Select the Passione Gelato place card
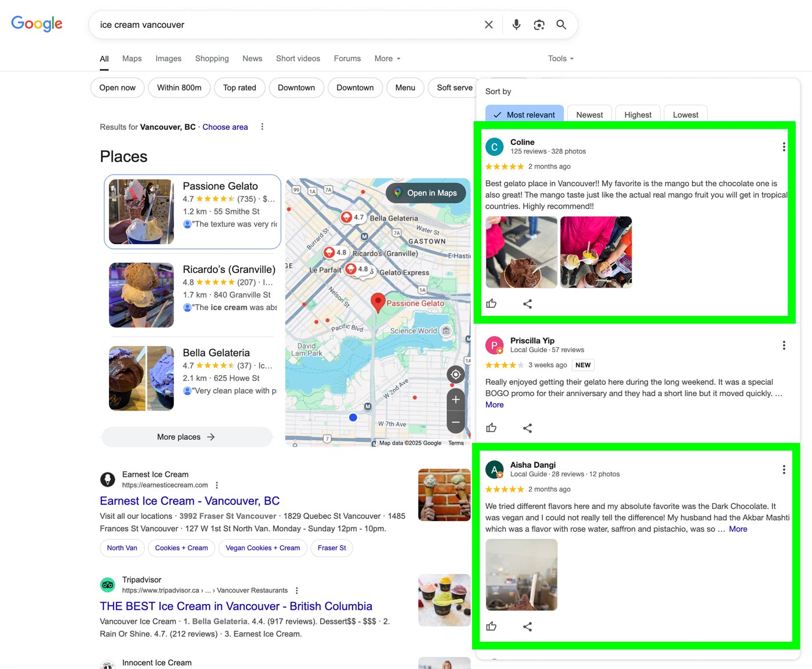The height and width of the screenshot is (669, 812). 193,212
